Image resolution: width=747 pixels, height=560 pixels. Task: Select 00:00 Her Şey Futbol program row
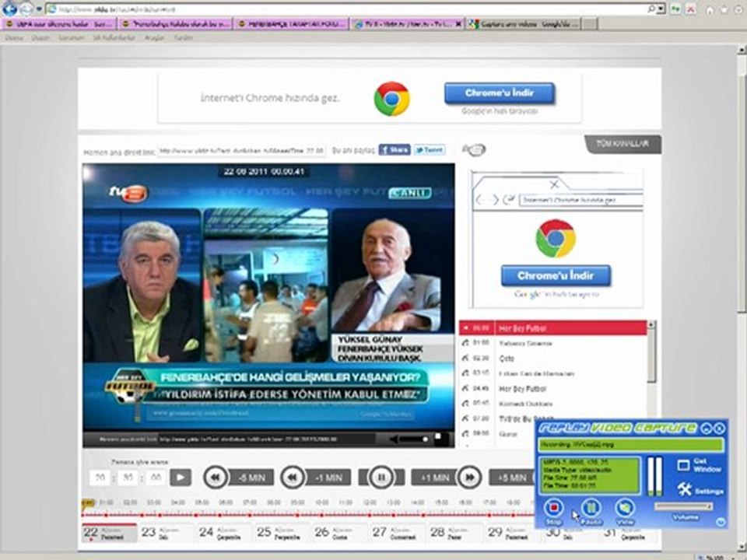(x=552, y=328)
